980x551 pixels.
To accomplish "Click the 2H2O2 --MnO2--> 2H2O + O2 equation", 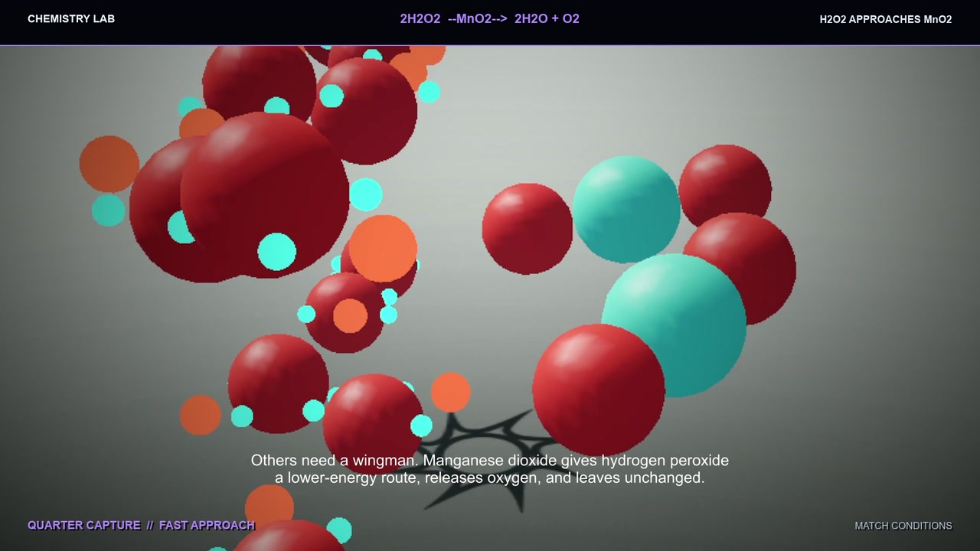I will [489, 18].
